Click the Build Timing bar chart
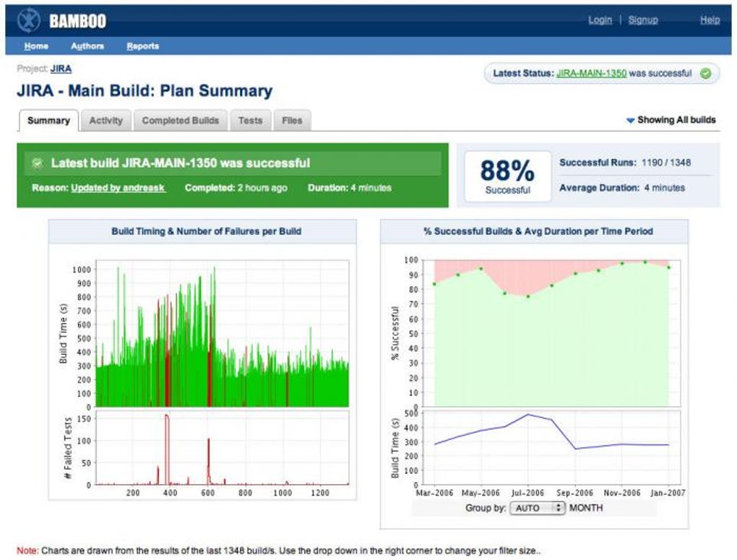 pos(223,333)
